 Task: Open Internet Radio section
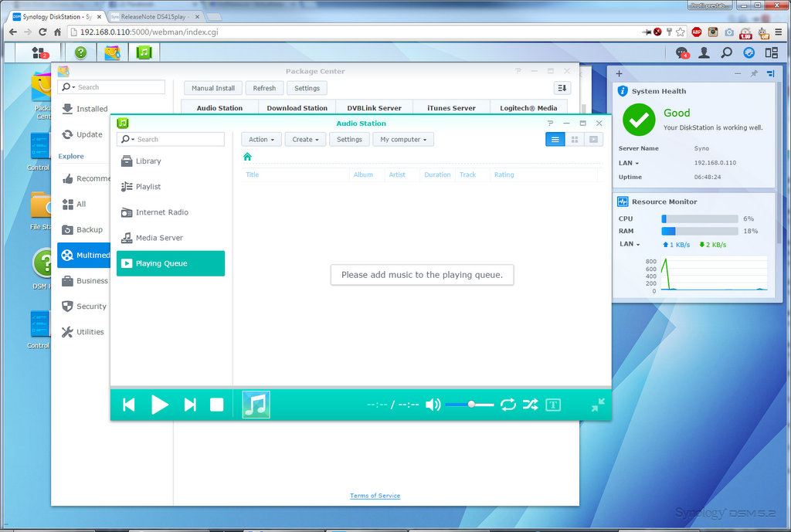[171, 212]
